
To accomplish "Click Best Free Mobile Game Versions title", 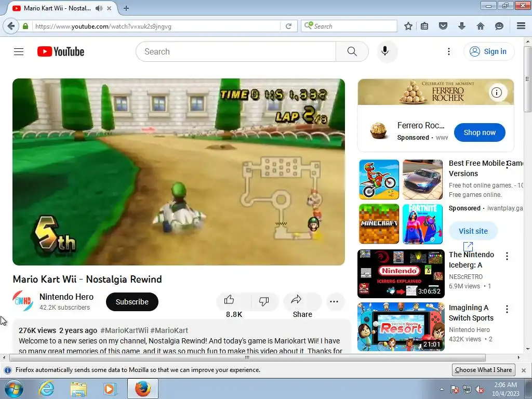I will pos(486,168).
